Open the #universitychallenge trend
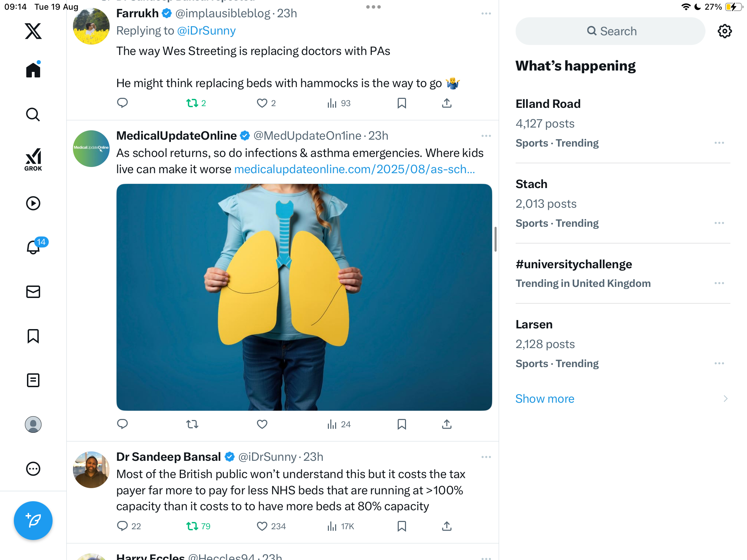 click(574, 264)
